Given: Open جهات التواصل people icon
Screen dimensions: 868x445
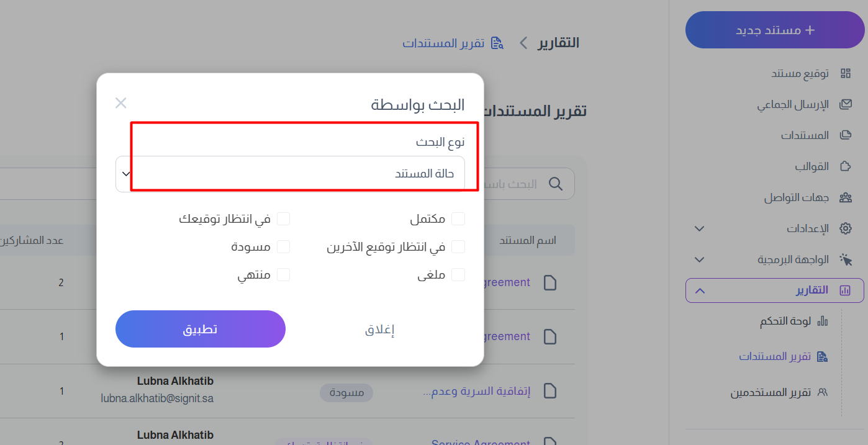Looking at the screenshot, I should pos(845,198).
